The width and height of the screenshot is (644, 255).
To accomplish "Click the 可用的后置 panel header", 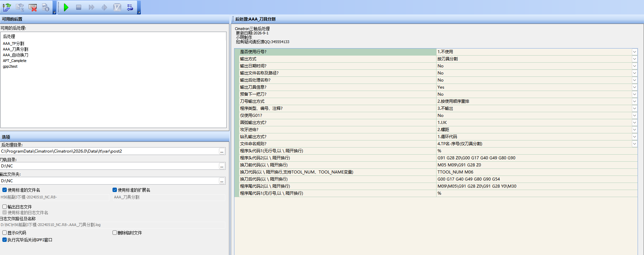I will tap(115, 19).
